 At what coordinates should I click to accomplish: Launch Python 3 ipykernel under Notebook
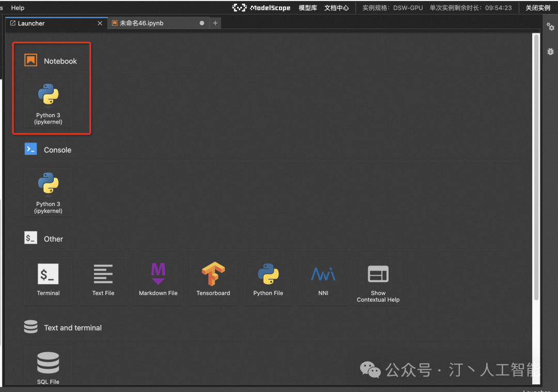[x=48, y=103]
